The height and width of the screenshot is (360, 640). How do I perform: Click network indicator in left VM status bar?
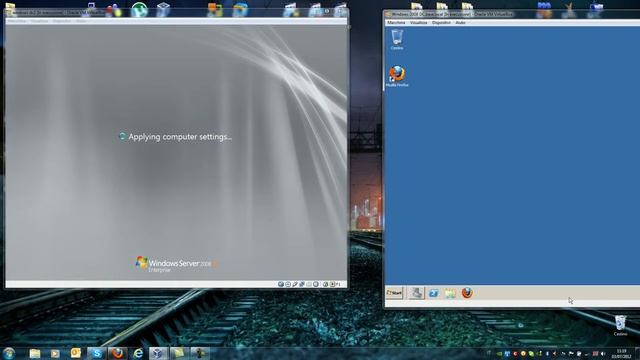tap(302, 284)
